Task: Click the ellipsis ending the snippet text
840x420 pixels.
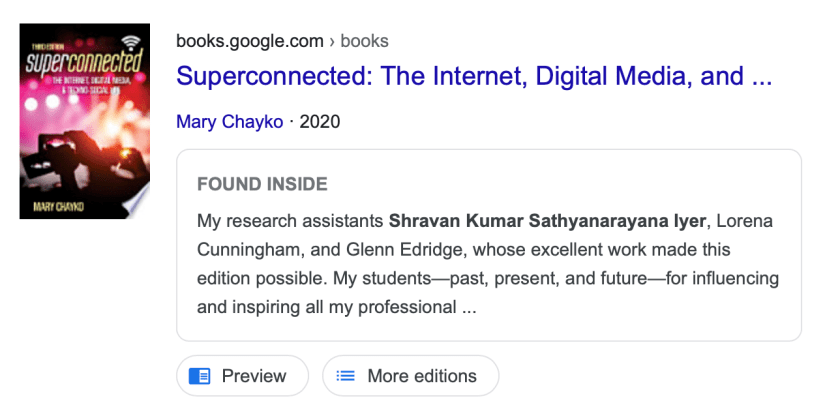Action: pyautogui.click(x=469, y=307)
